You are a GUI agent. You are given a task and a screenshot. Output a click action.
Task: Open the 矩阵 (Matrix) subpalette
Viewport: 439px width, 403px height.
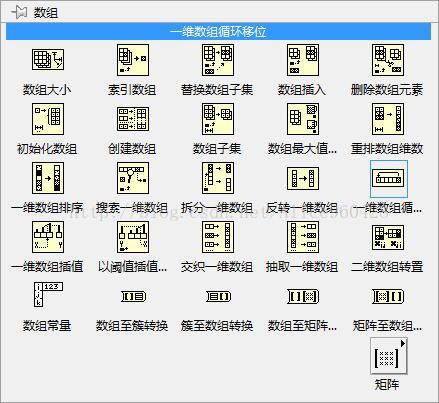point(389,356)
